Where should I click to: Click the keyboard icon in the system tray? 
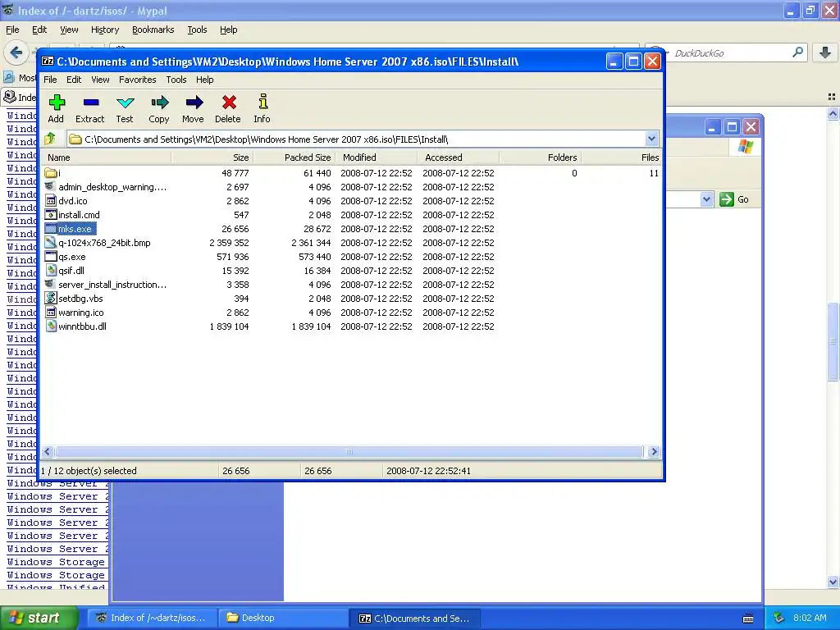click(x=748, y=619)
